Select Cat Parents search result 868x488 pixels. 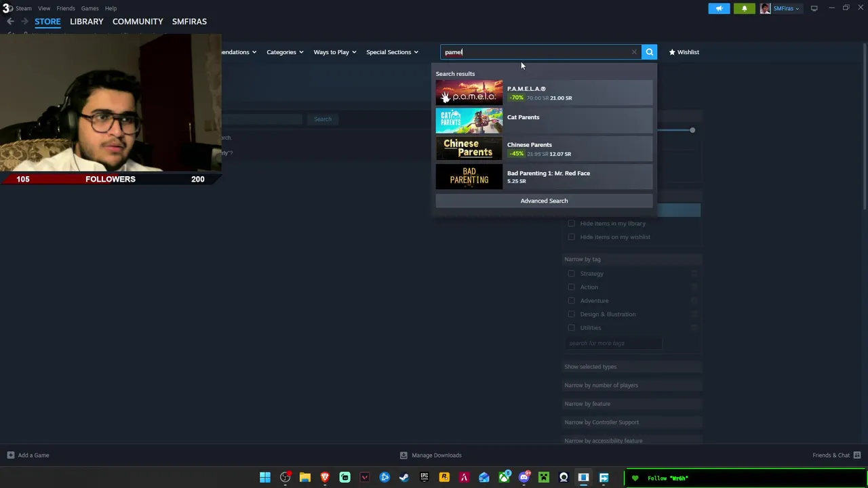coord(544,121)
